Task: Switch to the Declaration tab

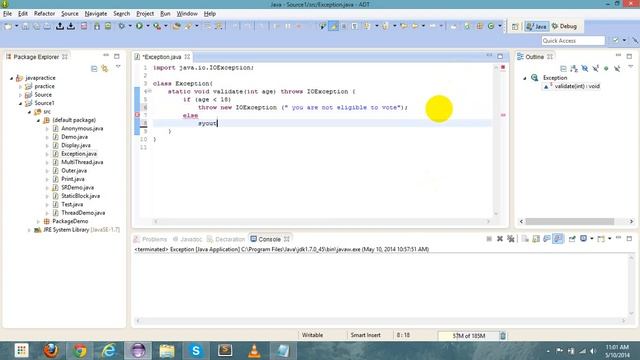Action: (226, 239)
